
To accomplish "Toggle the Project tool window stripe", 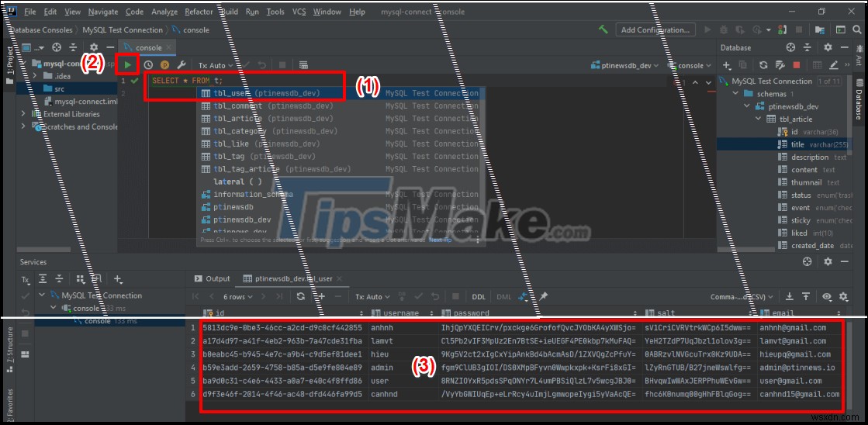I will [9, 64].
